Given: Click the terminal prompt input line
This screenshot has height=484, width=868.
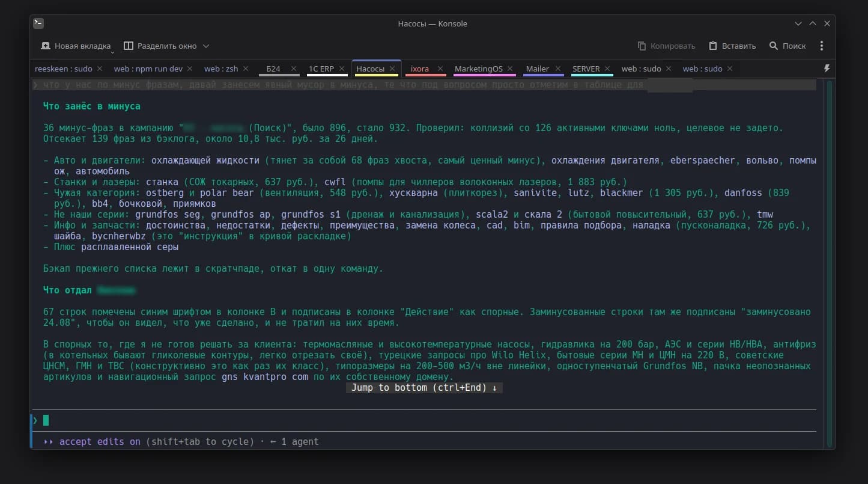Looking at the screenshot, I should [x=424, y=420].
